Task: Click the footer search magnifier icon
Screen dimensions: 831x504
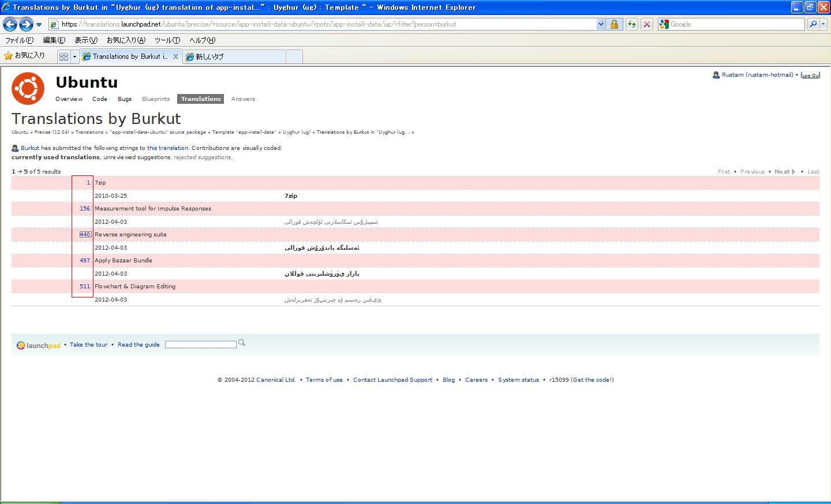Action: (242, 343)
